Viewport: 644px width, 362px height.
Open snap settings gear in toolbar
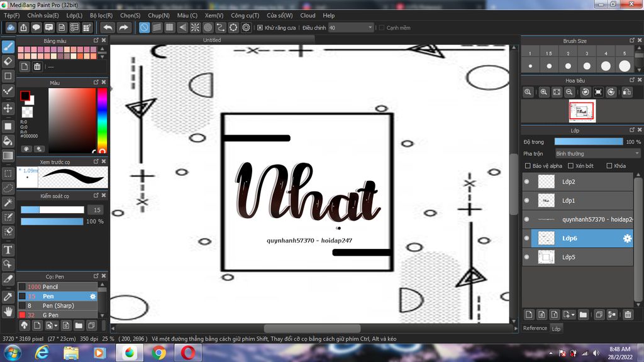coord(246,28)
